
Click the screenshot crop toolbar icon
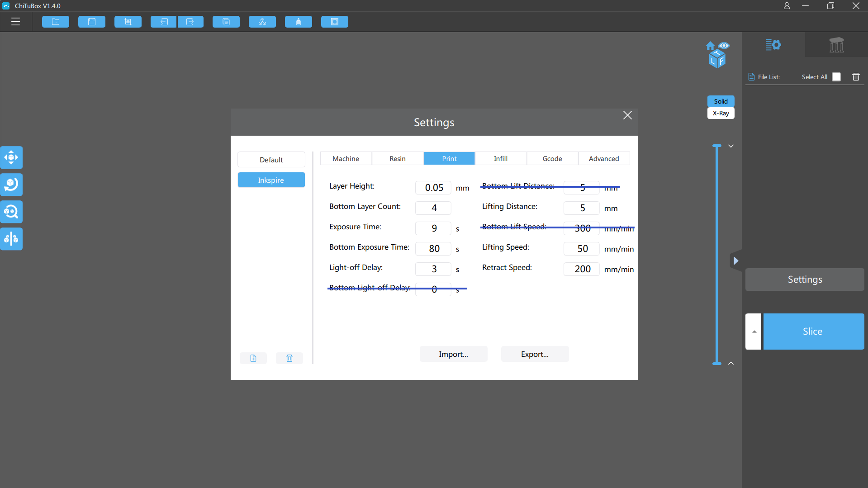(x=128, y=22)
